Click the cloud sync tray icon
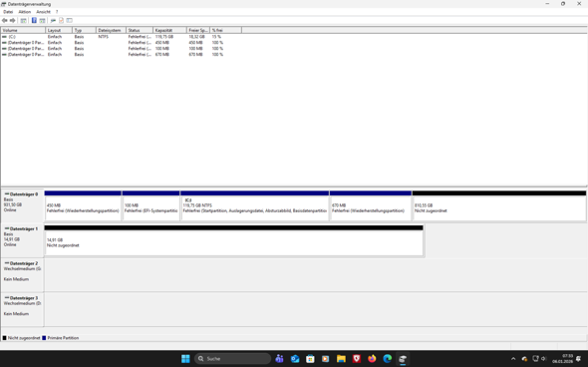The image size is (588, 367). (524, 359)
